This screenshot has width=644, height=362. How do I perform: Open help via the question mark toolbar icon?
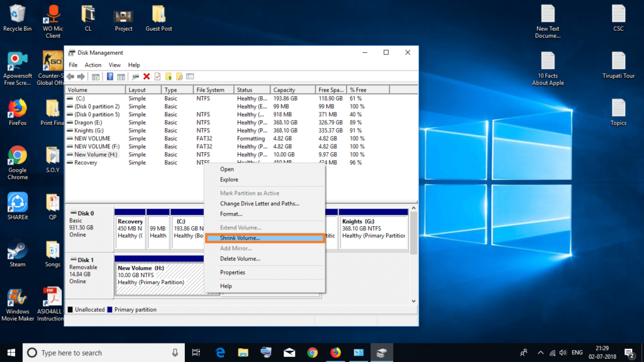109,76
